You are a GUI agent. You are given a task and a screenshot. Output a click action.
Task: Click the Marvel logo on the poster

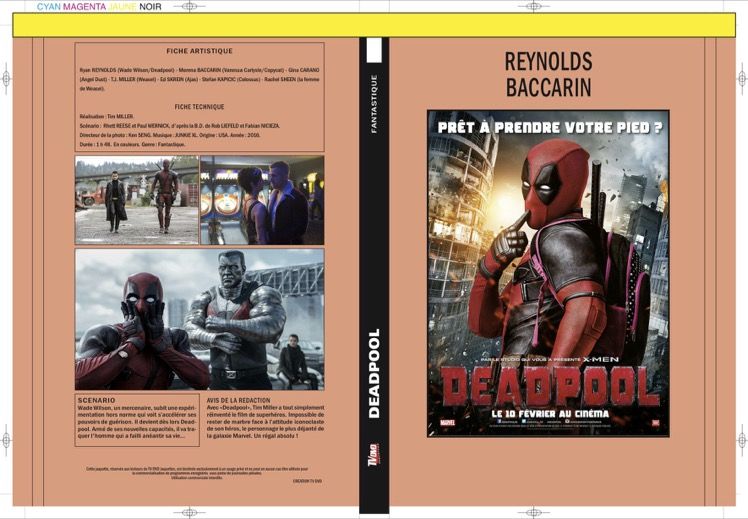tap(447, 423)
